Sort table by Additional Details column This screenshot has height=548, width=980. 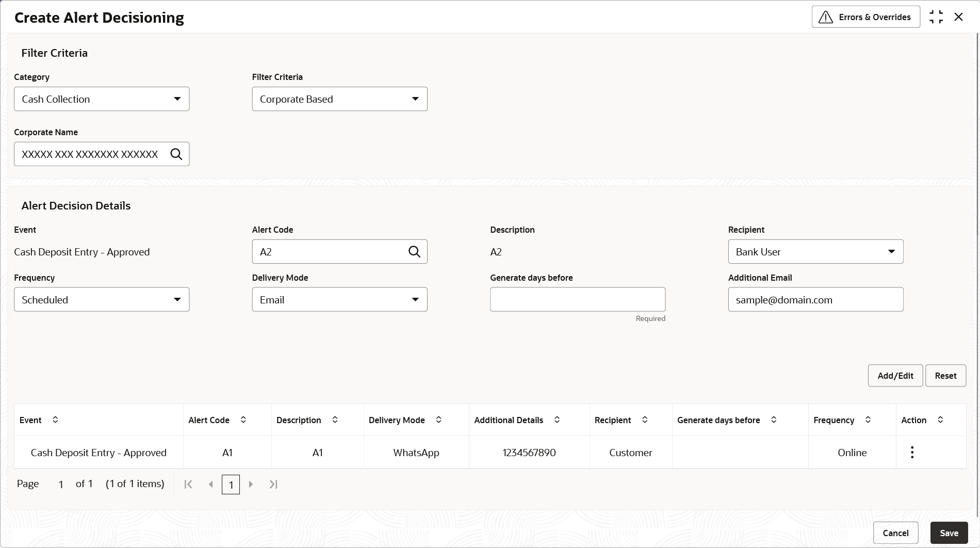tap(557, 420)
